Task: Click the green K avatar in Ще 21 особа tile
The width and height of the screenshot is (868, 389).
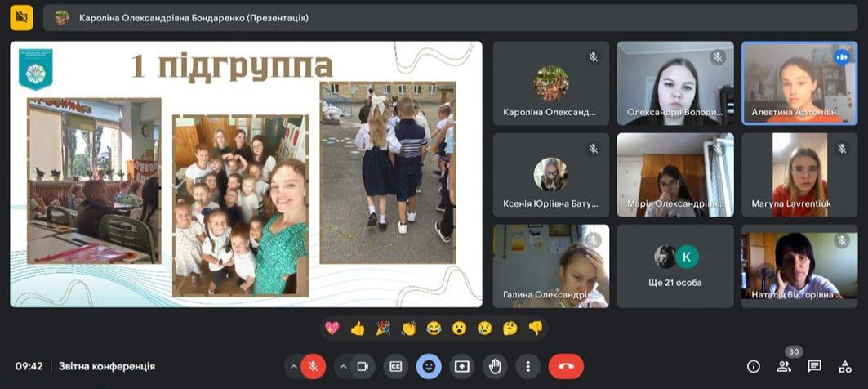Action: pos(687,257)
